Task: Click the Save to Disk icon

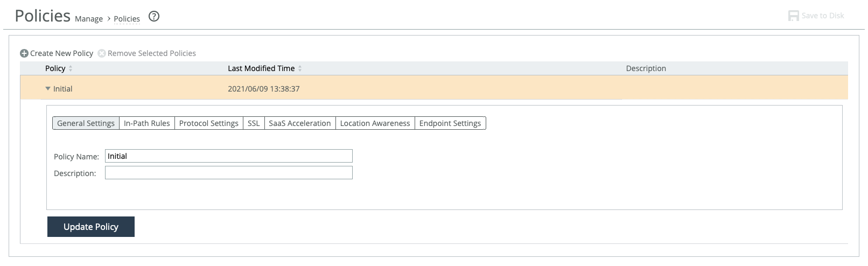Action: 793,16
